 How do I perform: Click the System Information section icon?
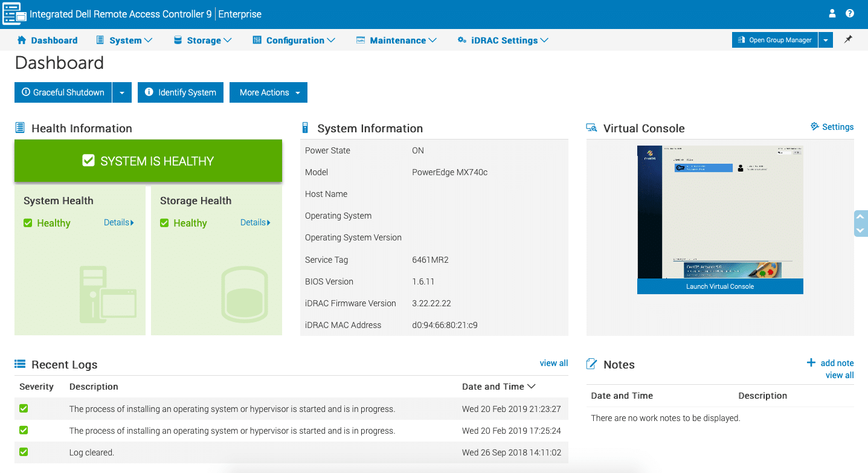pyautogui.click(x=305, y=127)
